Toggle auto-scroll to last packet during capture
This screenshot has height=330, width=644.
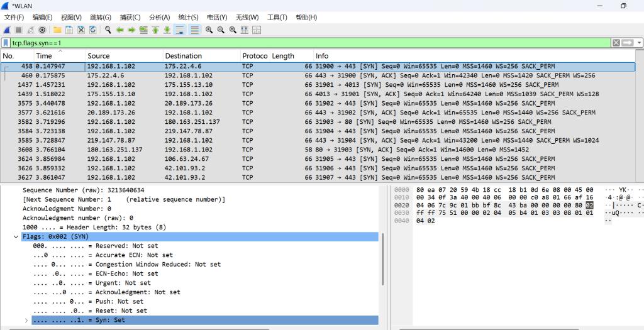pos(179,30)
